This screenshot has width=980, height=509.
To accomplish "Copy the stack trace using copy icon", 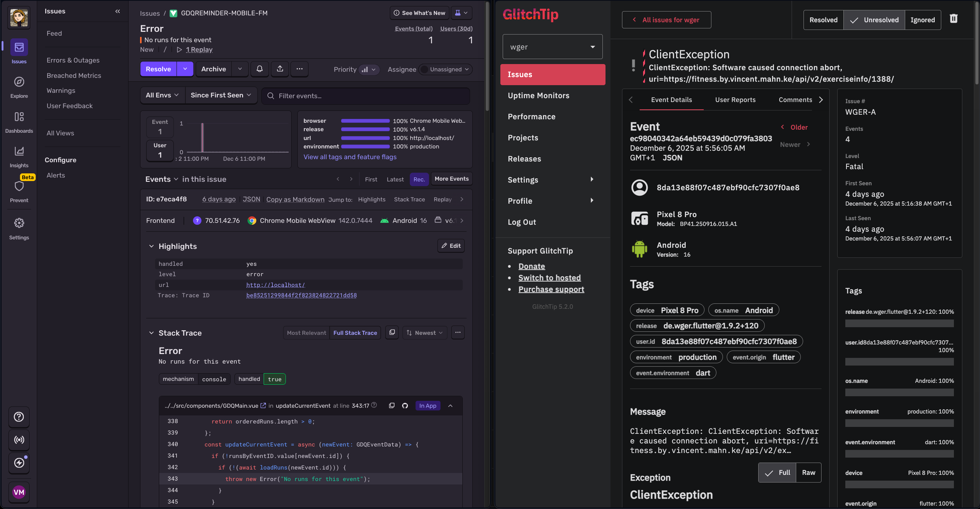I will pyautogui.click(x=392, y=333).
